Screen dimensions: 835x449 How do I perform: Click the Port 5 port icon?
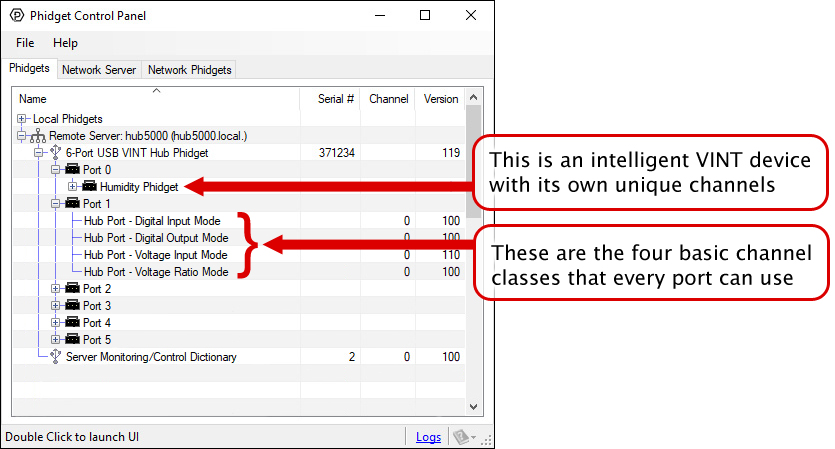point(72,340)
